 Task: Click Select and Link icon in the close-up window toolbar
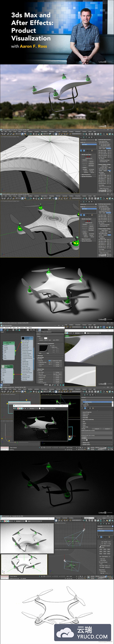8,134
